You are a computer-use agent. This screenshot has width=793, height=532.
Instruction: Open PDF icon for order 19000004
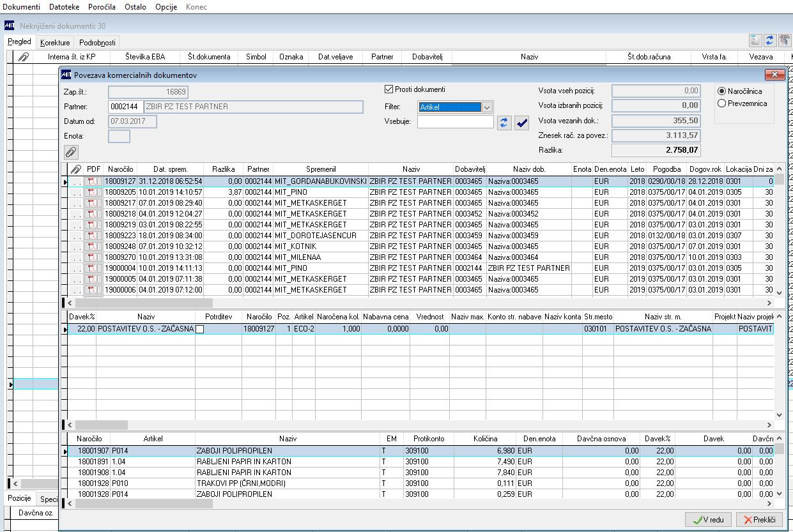(x=94, y=268)
